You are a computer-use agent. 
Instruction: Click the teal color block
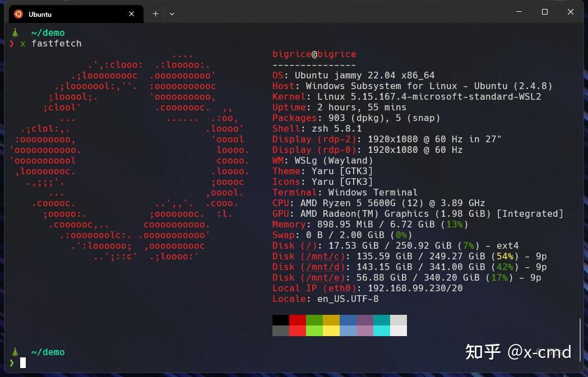[x=382, y=320]
